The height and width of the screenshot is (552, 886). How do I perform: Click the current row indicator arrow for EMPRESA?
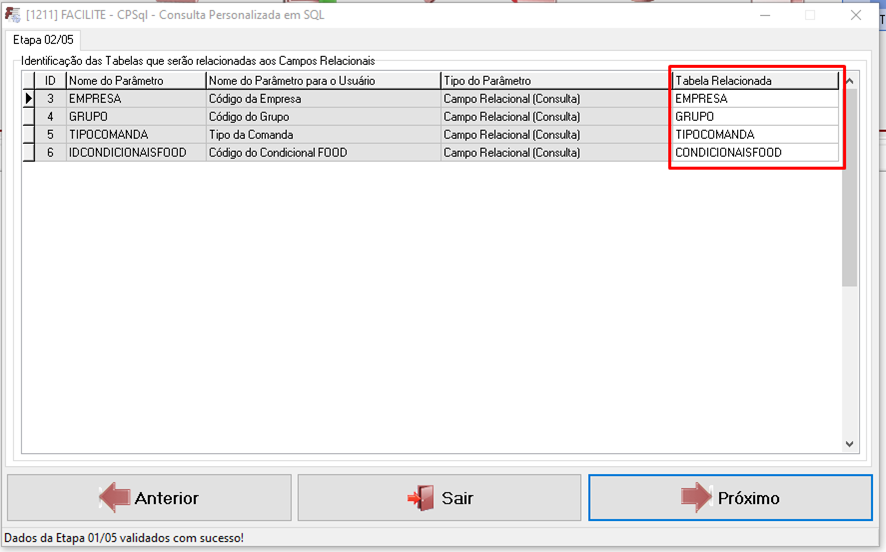29,99
